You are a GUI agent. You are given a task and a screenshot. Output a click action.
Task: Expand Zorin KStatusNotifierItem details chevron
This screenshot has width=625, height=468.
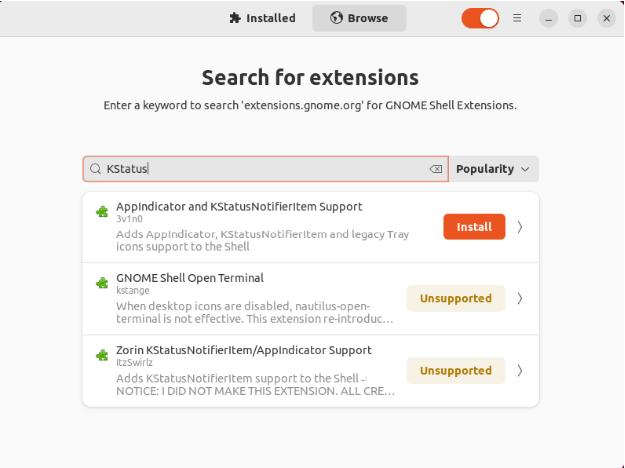520,370
